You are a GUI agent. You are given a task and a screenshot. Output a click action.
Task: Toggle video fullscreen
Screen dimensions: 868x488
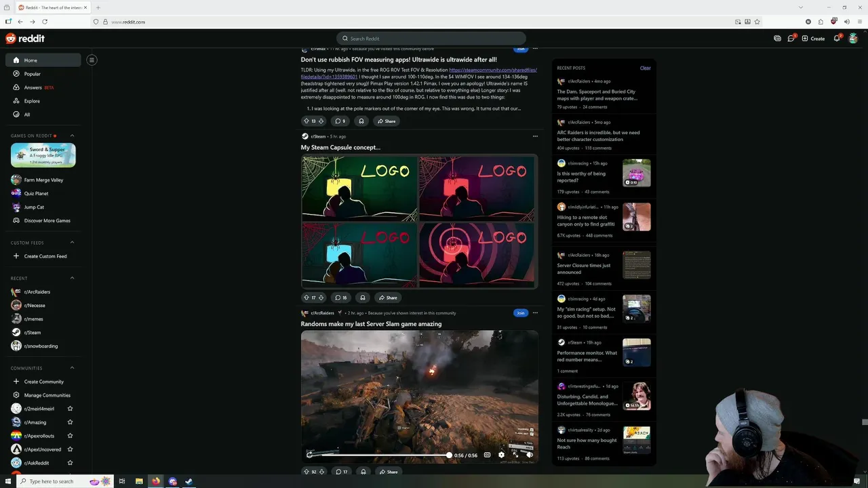(x=515, y=455)
